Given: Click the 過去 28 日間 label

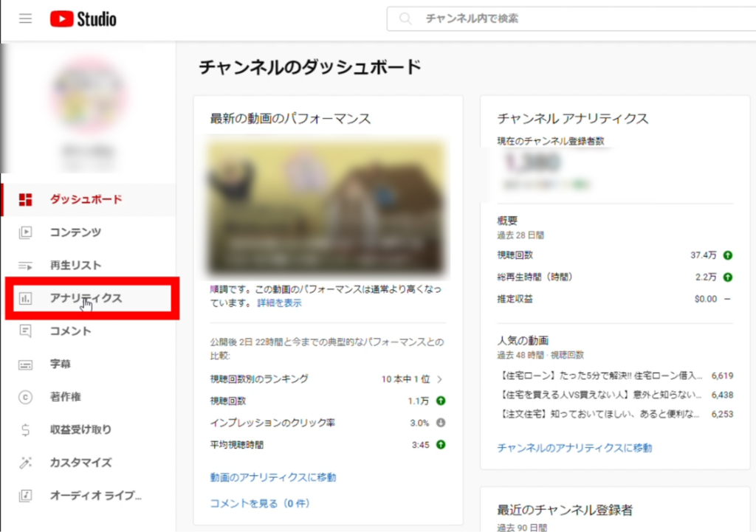Looking at the screenshot, I should (x=520, y=235).
